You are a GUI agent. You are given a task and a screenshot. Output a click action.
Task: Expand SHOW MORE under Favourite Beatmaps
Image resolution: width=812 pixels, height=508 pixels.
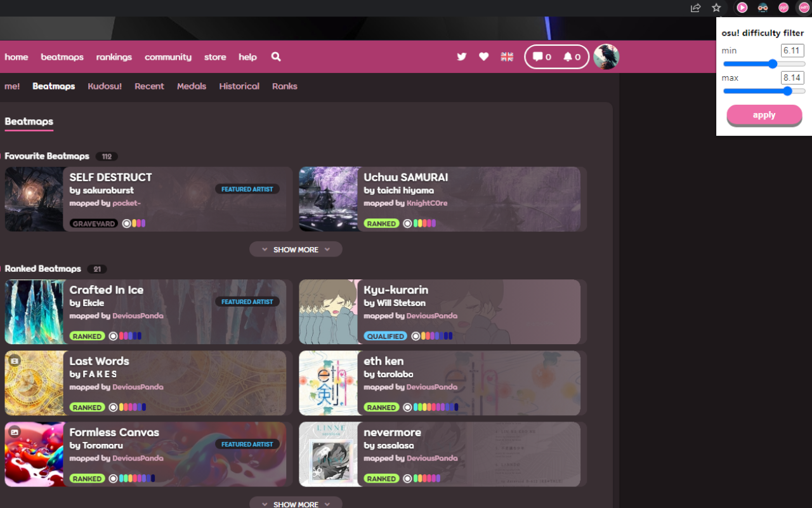pyautogui.click(x=296, y=249)
